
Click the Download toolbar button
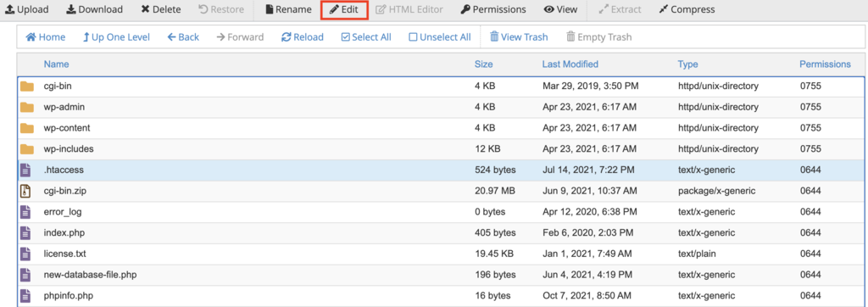(94, 9)
